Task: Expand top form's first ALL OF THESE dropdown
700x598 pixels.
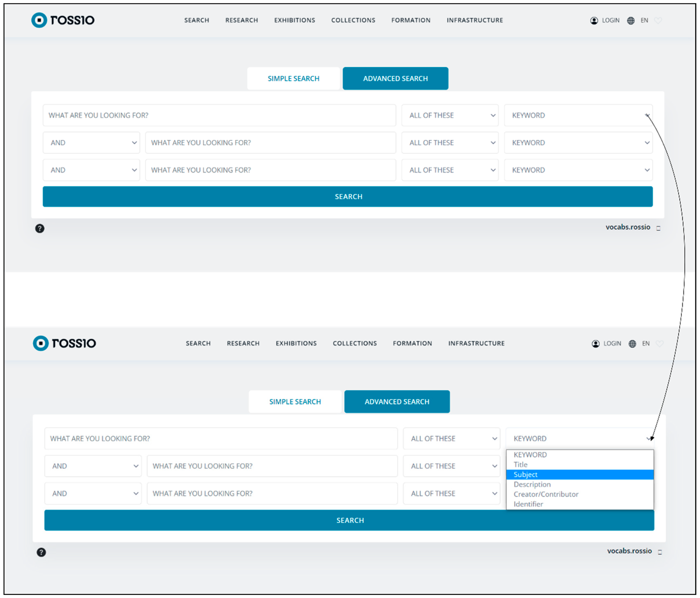Action: pos(450,116)
